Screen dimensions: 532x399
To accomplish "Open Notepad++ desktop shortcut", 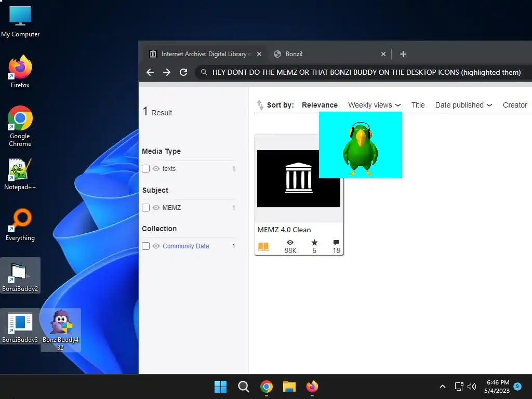I will pyautogui.click(x=20, y=174).
